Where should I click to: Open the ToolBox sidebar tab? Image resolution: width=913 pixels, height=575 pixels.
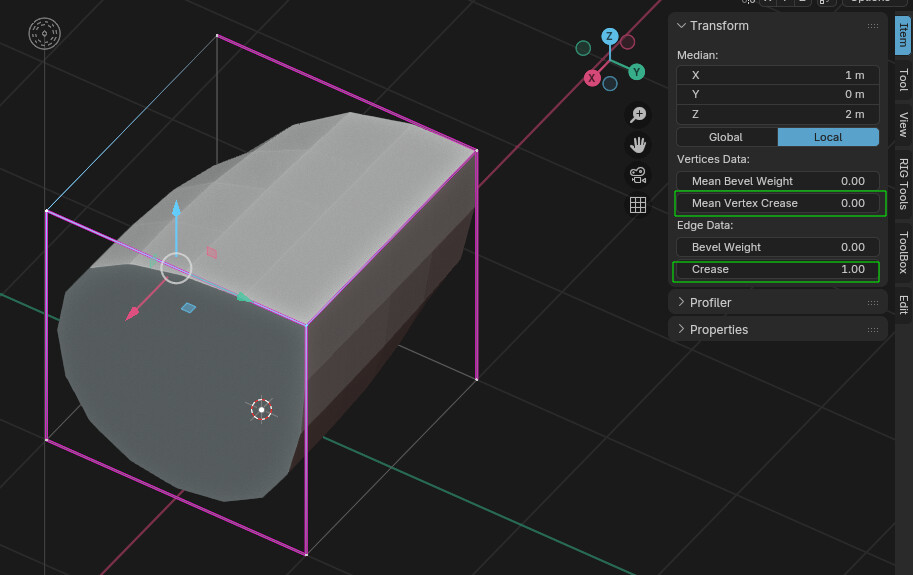[903, 253]
